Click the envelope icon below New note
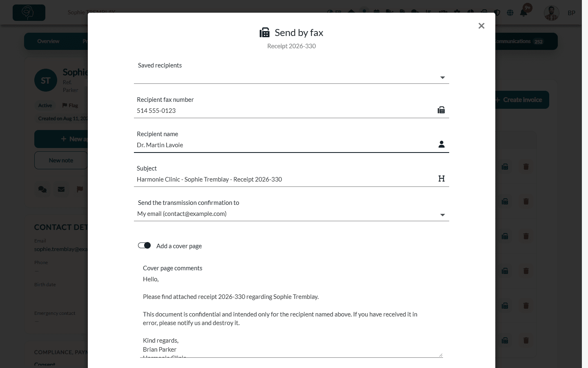588x368 pixels. click(x=61, y=189)
